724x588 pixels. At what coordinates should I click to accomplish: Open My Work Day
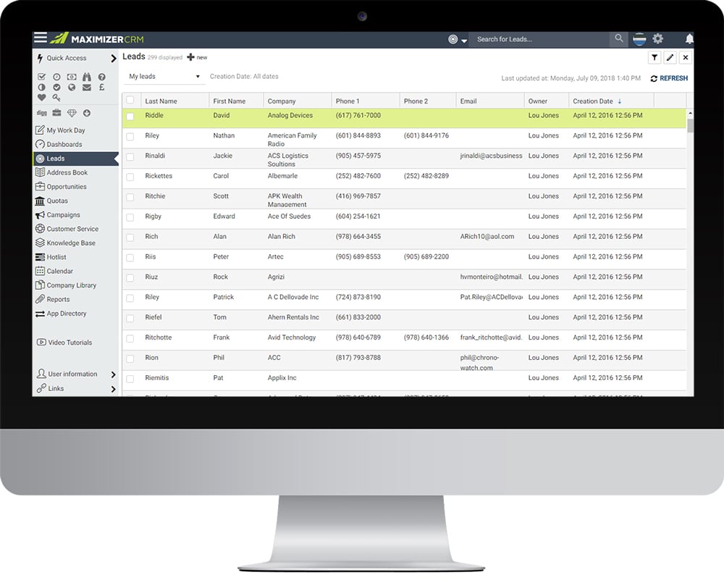66,130
